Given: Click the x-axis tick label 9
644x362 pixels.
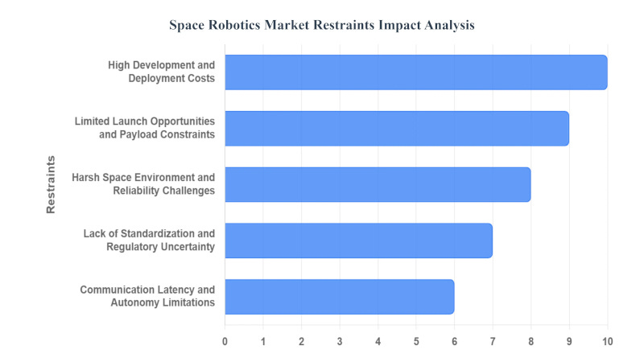Looking at the screenshot, I should (569, 341).
